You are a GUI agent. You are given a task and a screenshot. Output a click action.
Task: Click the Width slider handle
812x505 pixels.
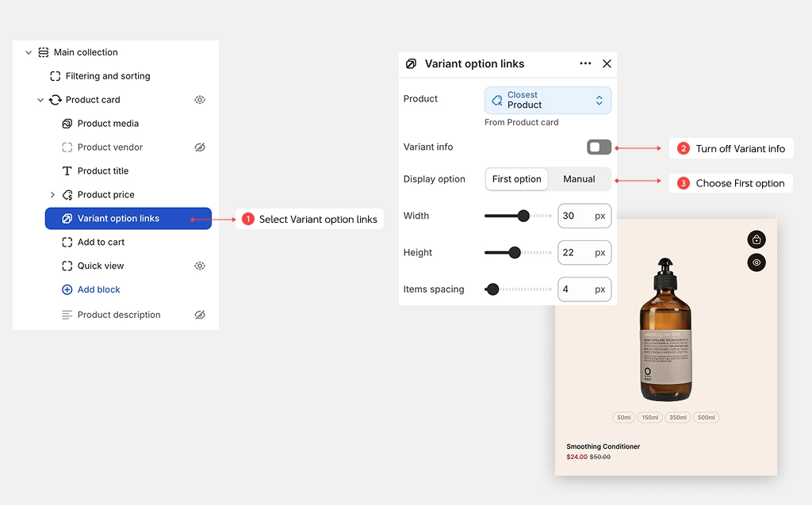click(523, 216)
